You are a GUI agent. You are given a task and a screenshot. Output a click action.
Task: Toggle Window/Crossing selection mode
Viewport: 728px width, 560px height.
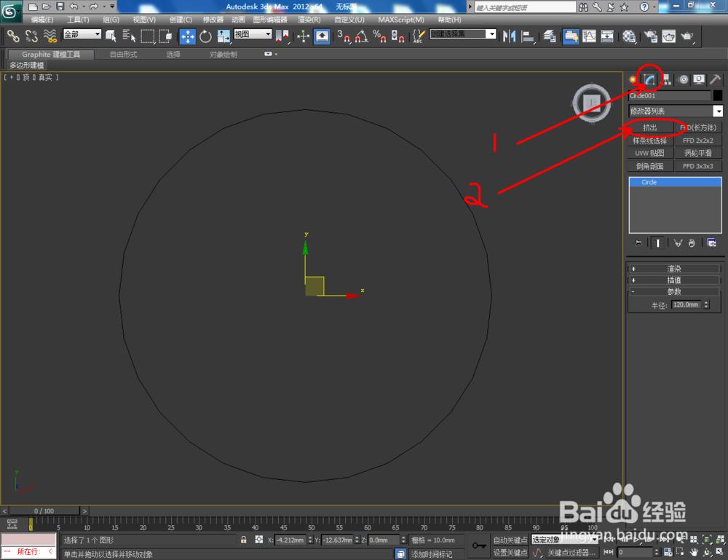point(165,36)
